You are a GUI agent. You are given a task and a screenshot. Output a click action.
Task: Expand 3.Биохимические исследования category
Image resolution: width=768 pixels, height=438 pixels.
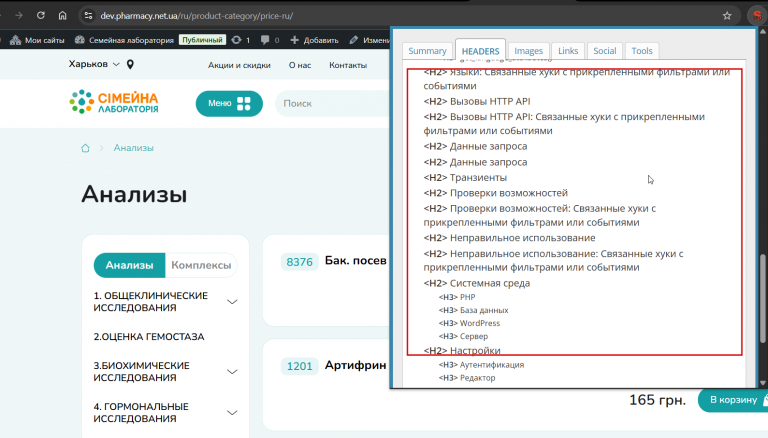coord(165,371)
